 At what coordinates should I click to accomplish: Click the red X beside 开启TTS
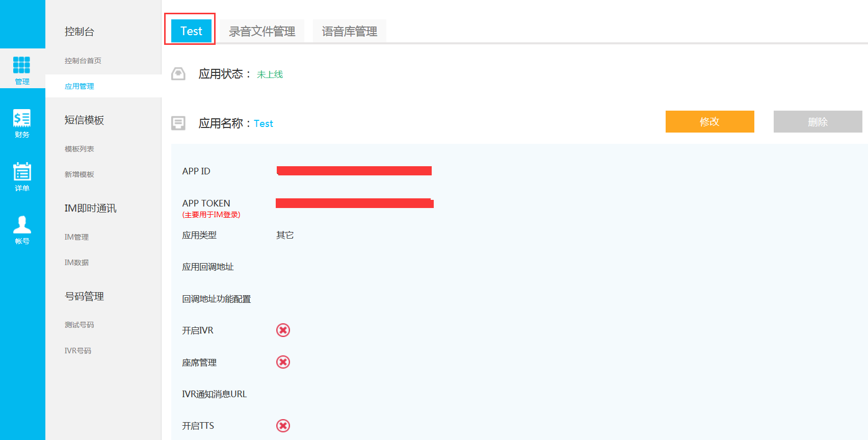point(283,426)
